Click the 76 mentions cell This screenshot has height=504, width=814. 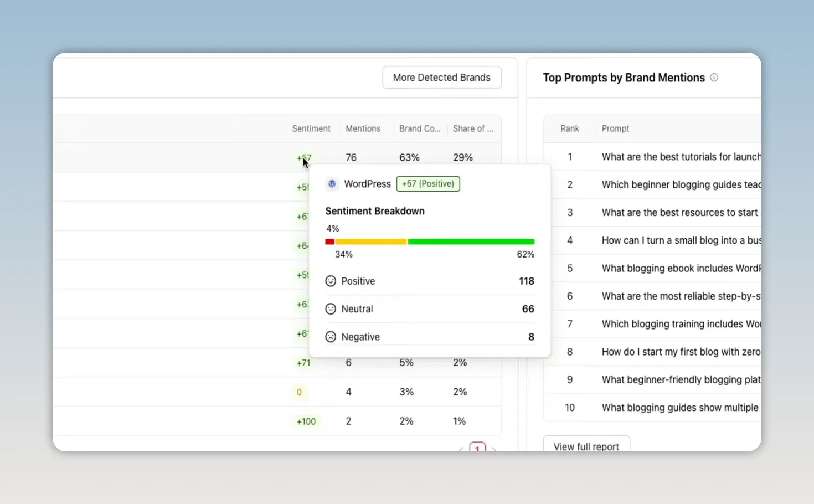pyautogui.click(x=351, y=157)
